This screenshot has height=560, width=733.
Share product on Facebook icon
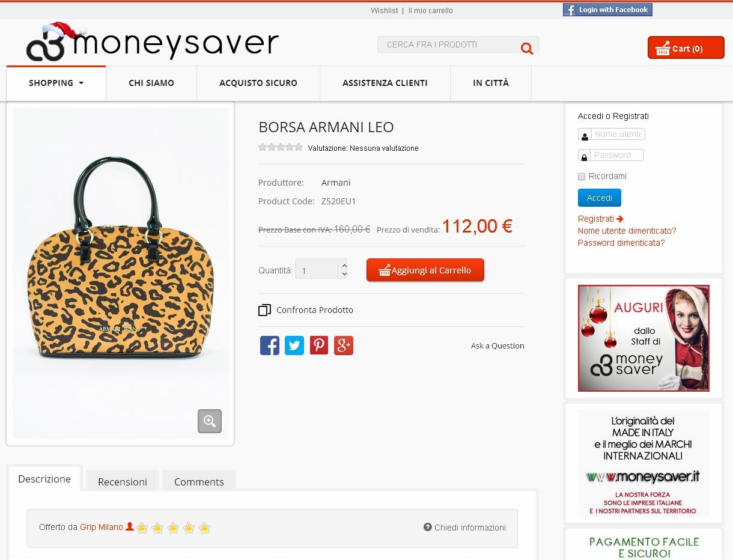click(x=270, y=345)
